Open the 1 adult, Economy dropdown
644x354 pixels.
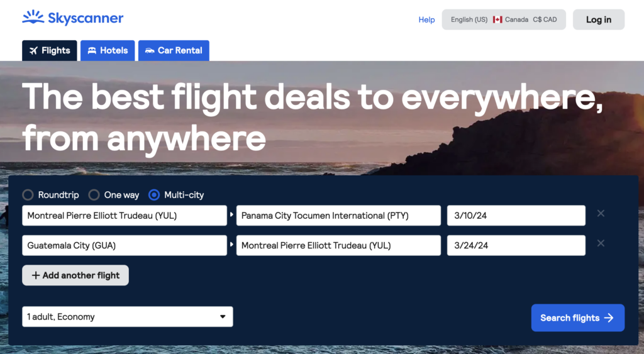click(127, 317)
